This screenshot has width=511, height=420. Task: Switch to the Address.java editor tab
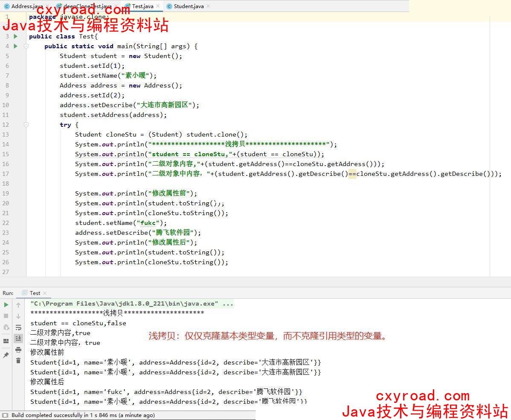[26, 6]
